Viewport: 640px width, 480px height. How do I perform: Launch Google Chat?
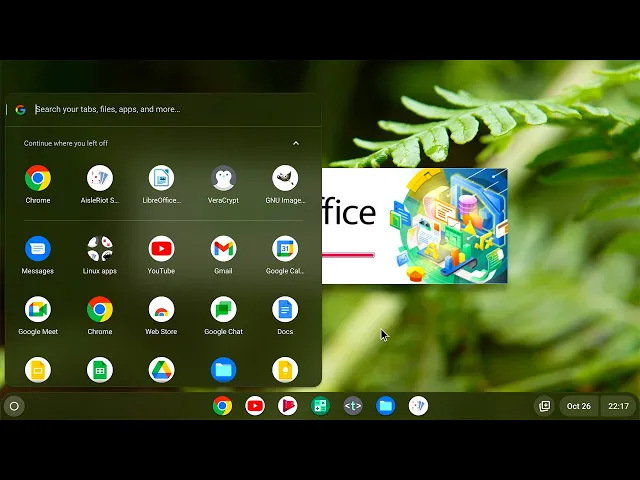[x=223, y=309]
